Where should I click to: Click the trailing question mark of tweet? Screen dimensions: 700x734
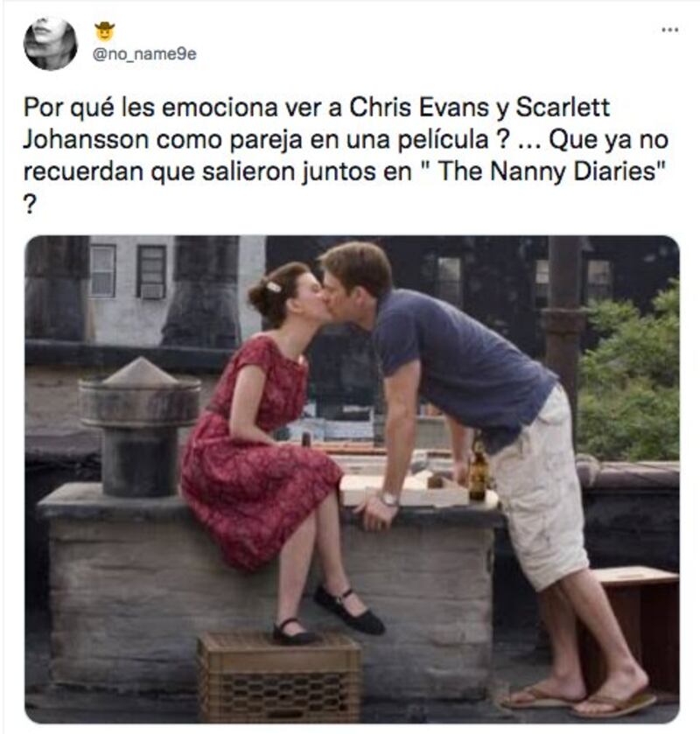click(x=30, y=205)
